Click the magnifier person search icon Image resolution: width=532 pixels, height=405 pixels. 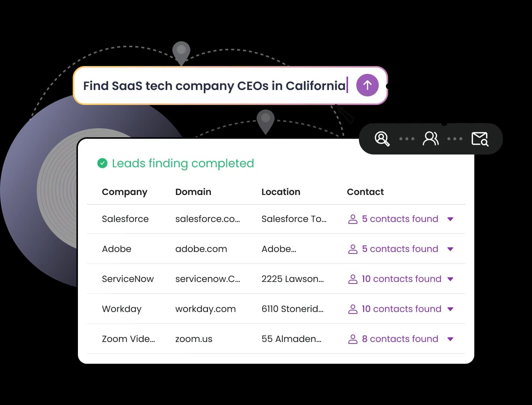382,139
